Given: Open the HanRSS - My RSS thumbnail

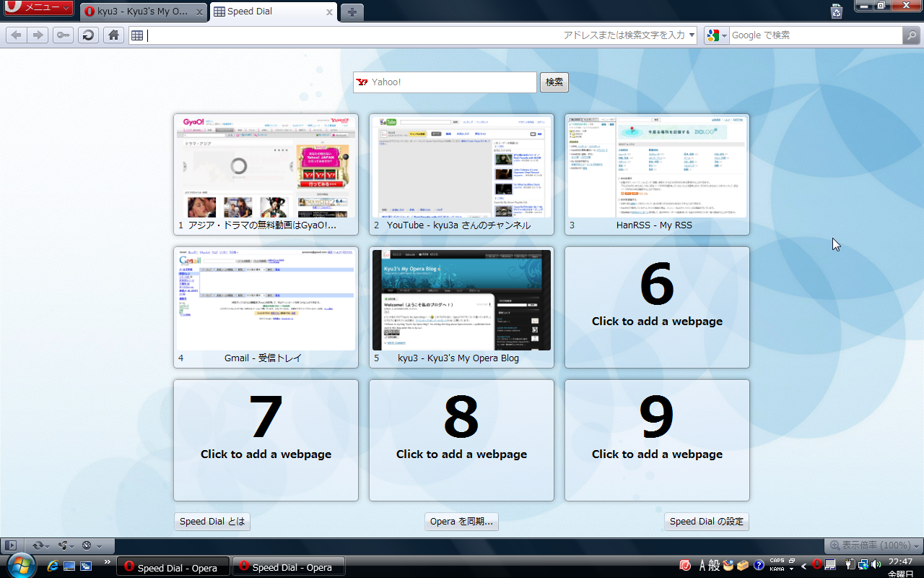Looking at the screenshot, I should tap(657, 174).
